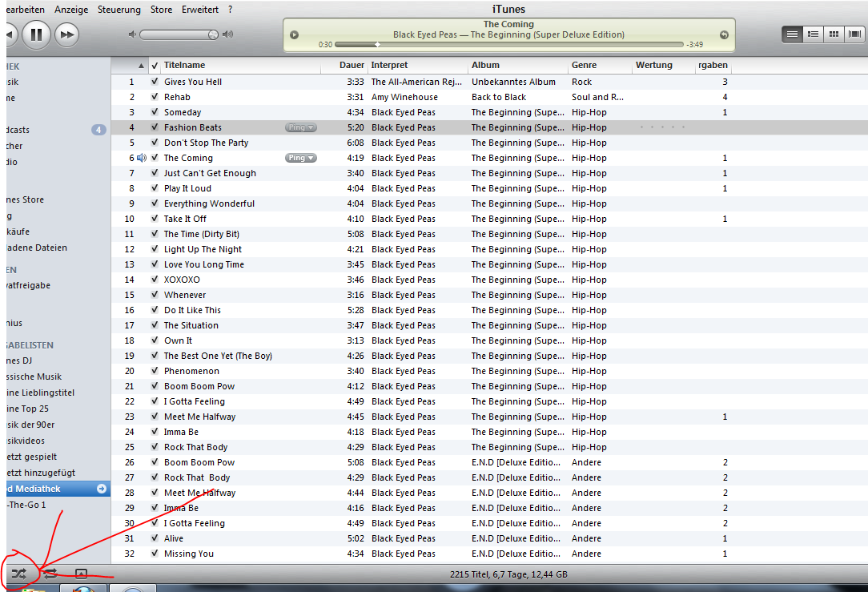Switch to Cover Flow view
The width and height of the screenshot is (868, 592).
point(854,34)
